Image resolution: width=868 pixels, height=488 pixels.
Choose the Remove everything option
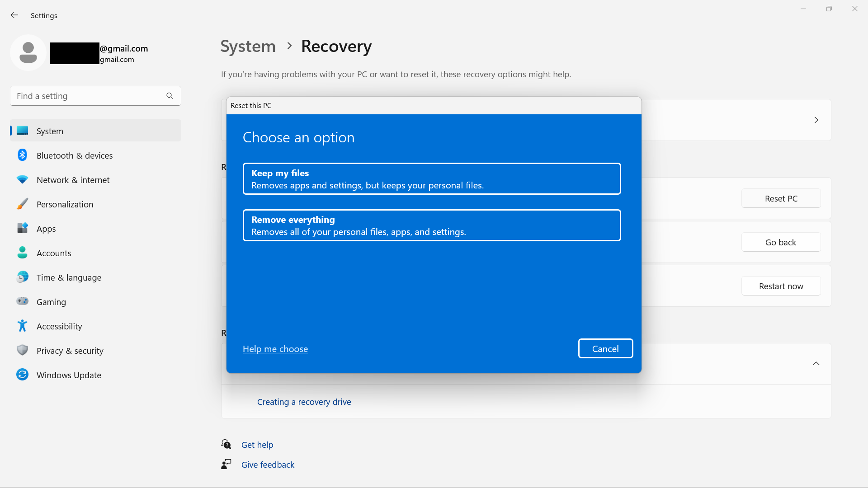pos(432,225)
